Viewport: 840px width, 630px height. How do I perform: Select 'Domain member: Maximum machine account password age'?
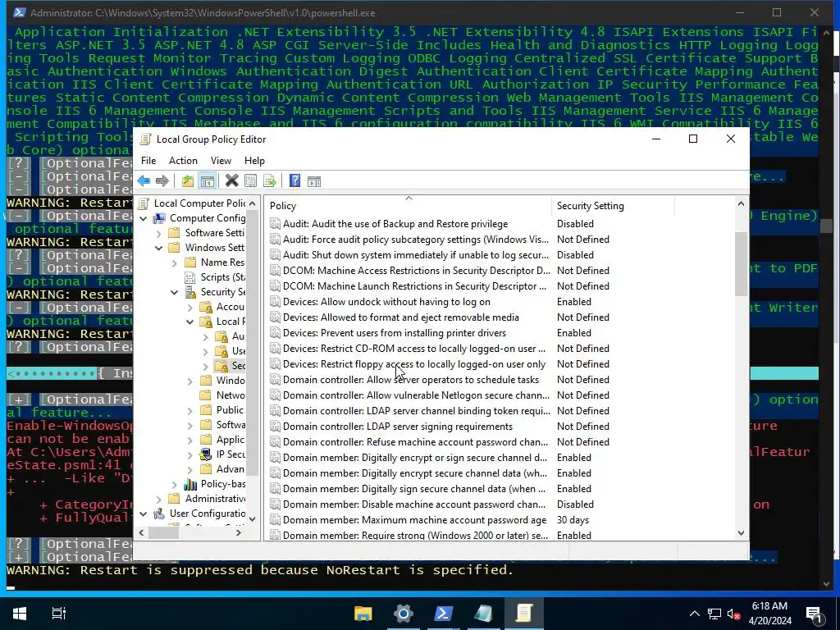(414, 520)
